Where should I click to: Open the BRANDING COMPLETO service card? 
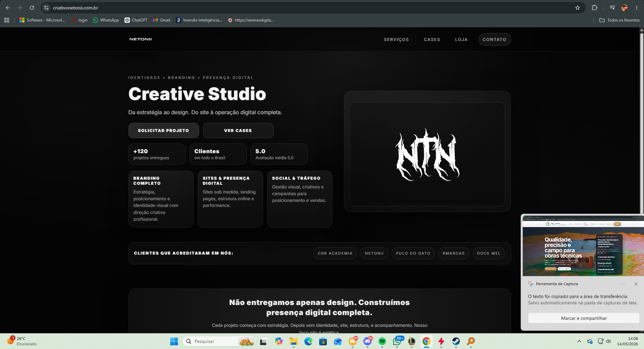[161, 199]
